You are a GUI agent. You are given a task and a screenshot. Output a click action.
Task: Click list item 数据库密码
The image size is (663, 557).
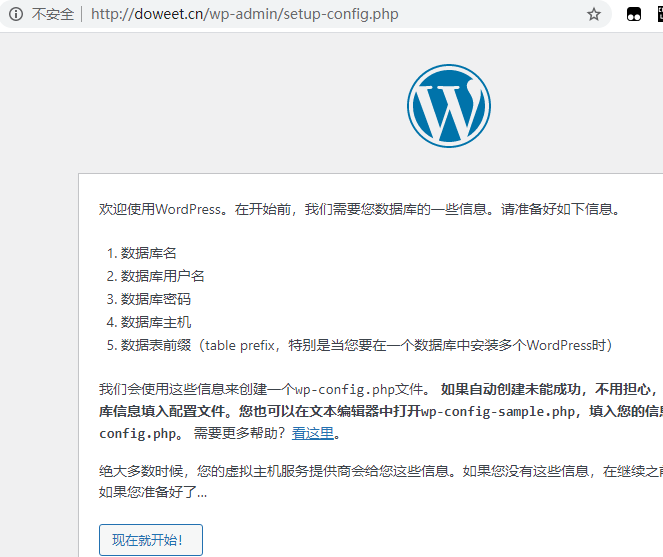(x=156, y=299)
